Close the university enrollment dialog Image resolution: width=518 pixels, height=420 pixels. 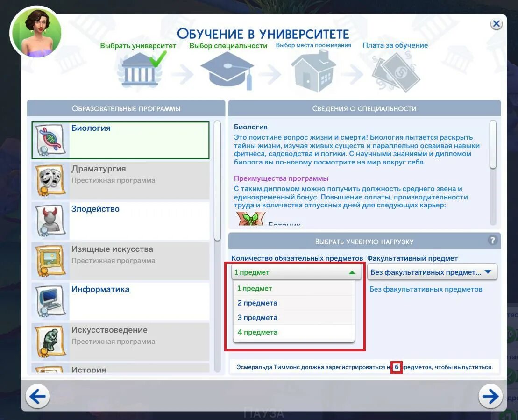[x=496, y=24]
